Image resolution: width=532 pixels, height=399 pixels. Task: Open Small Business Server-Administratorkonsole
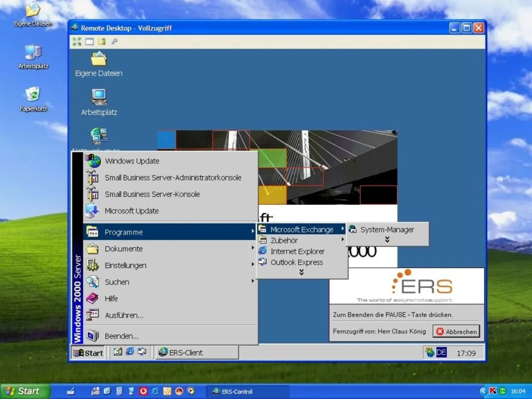(x=172, y=178)
